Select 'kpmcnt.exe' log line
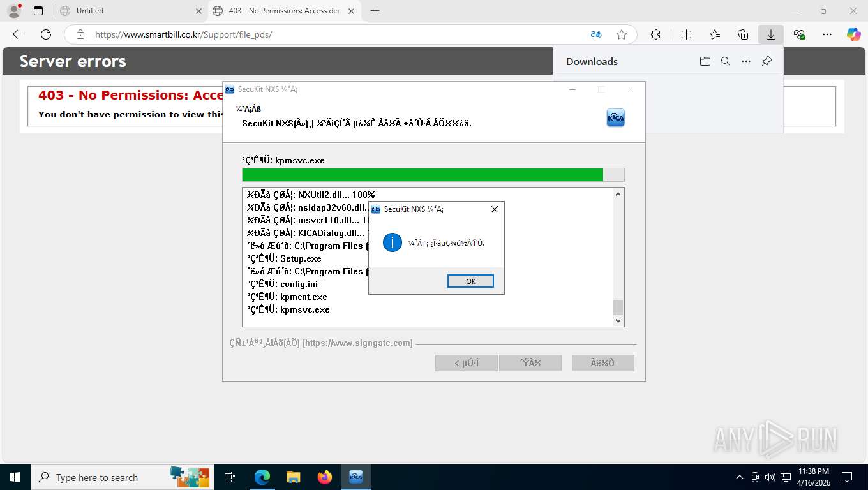 tap(287, 297)
